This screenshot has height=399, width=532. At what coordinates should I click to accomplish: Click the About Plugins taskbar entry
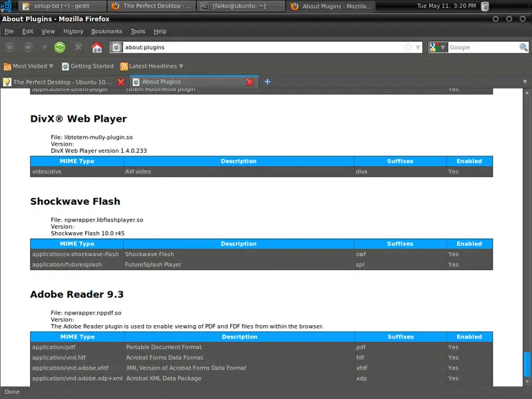coord(331,6)
